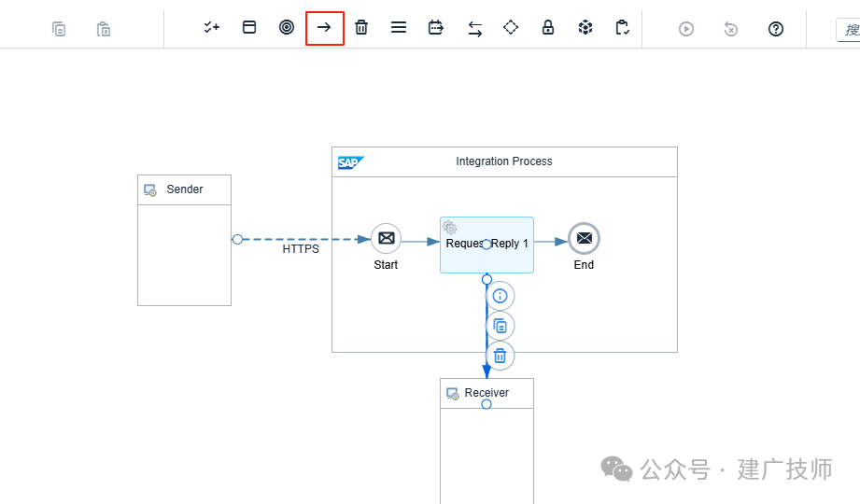This screenshot has width=860, height=504.
Task: Click the End event label
Action: (x=584, y=265)
